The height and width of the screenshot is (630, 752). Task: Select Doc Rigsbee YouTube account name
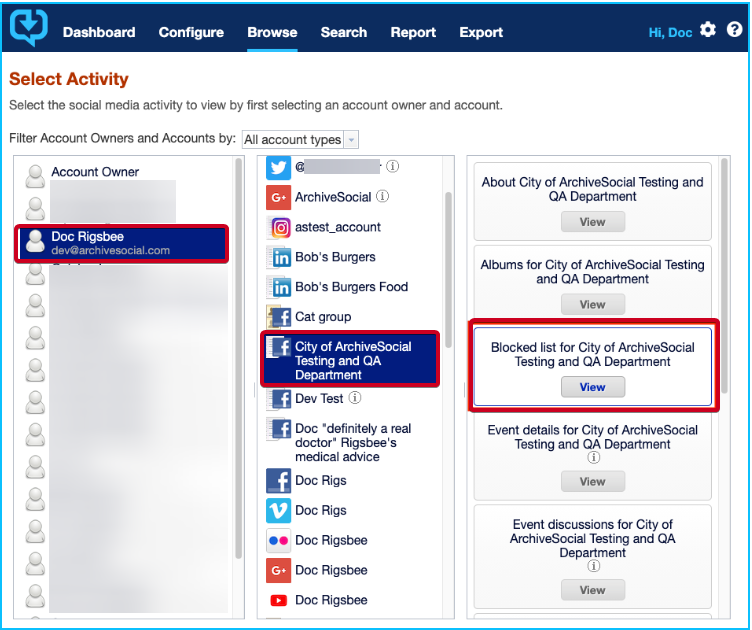click(331, 600)
